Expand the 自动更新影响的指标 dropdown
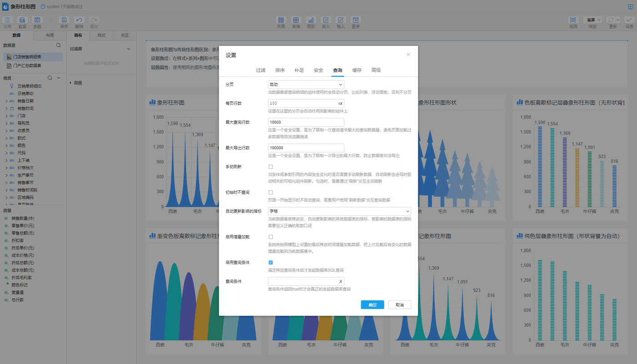The height and width of the screenshot is (364, 637). [x=339, y=211]
